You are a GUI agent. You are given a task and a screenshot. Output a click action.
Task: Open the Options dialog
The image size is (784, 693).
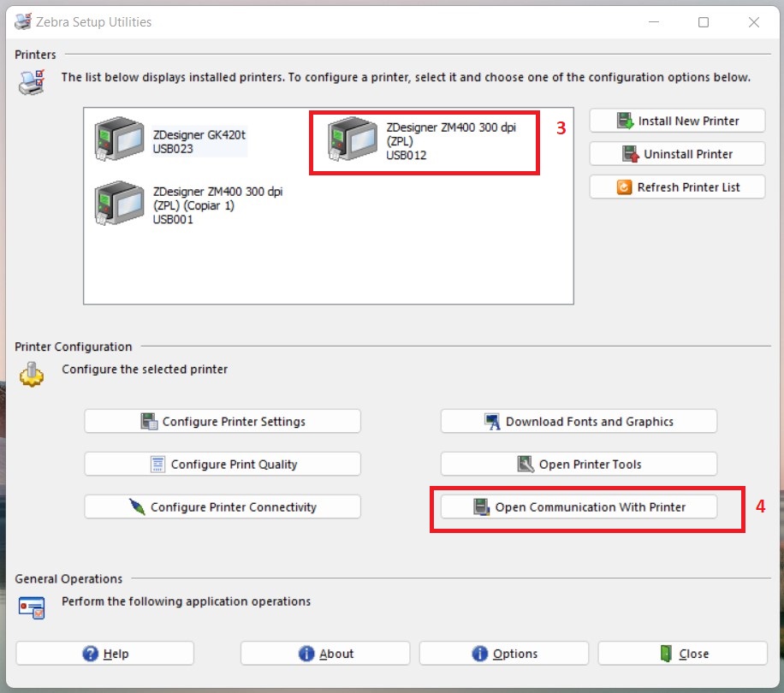click(504, 654)
